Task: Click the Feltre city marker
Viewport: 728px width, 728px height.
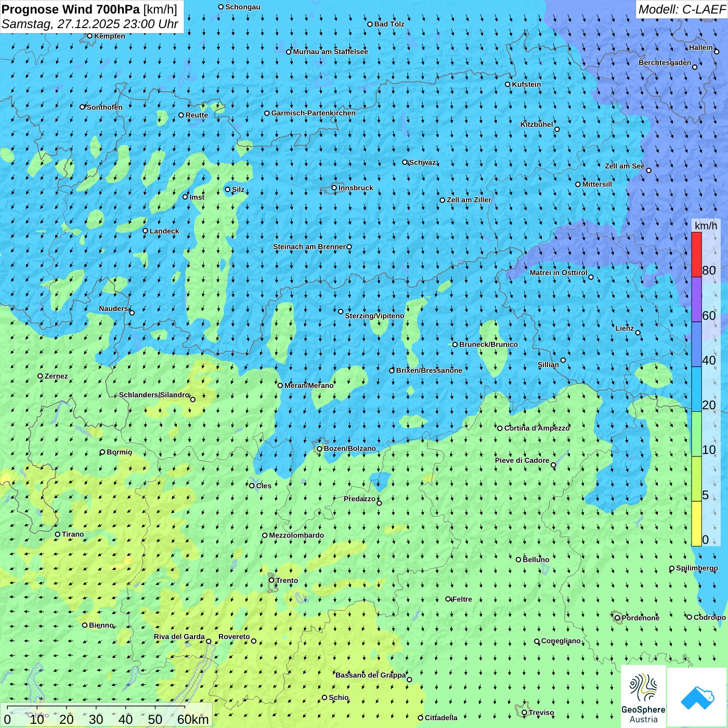Action: click(448, 599)
